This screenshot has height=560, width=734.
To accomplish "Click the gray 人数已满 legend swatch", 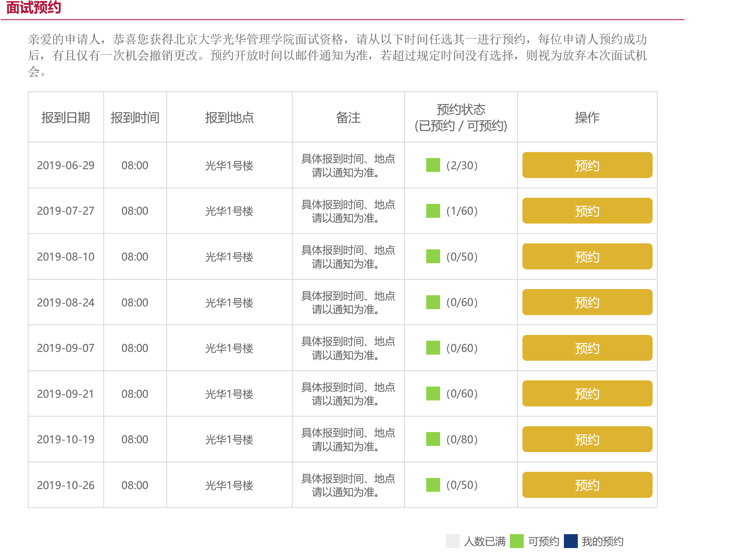I will pyautogui.click(x=452, y=541).
